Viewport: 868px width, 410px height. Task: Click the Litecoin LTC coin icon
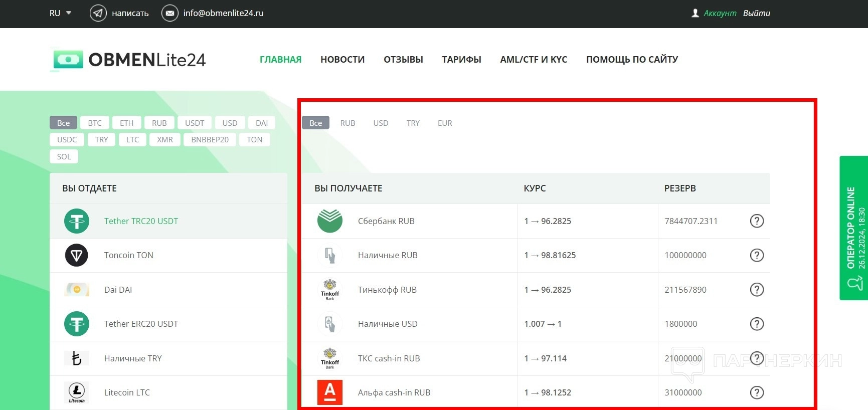point(77,392)
